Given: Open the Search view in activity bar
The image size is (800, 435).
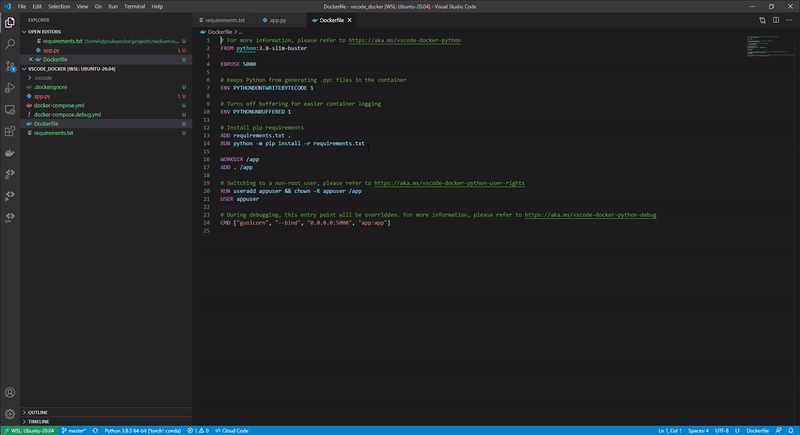Looking at the screenshot, I should click(x=10, y=44).
